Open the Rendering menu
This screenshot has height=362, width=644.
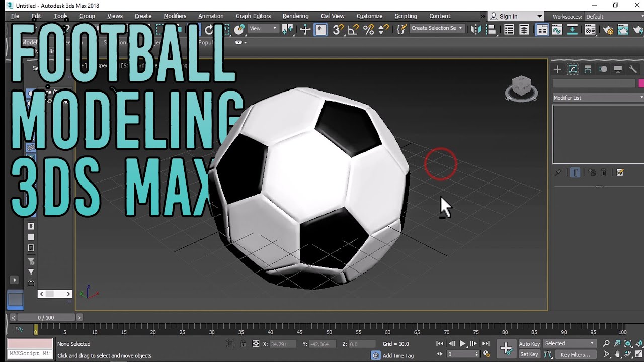tap(295, 16)
